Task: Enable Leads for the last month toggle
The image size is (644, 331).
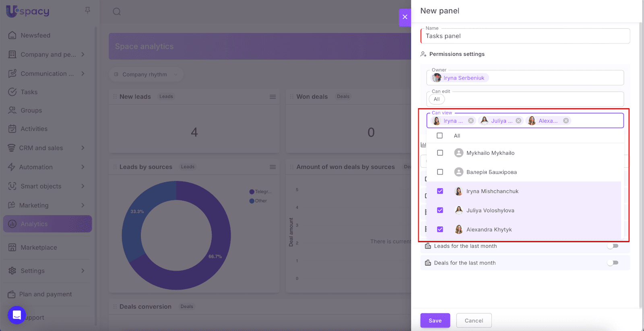Action: (613, 246)
